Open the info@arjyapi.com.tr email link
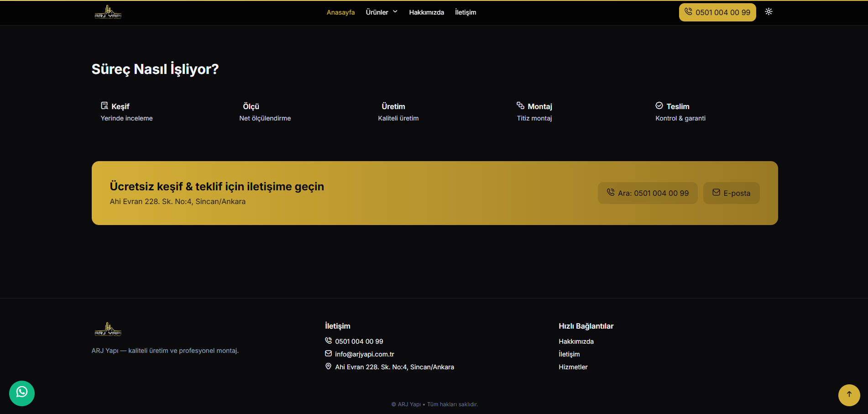Image resolution: width=868 pixels, height=414 pixels. click(364, 354)
